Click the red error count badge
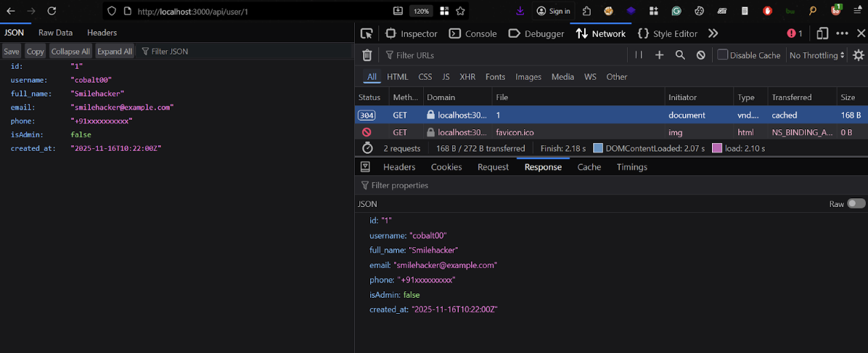Image resolution: width=868 pixels, height=353 pixels. [x=795, y=34]
